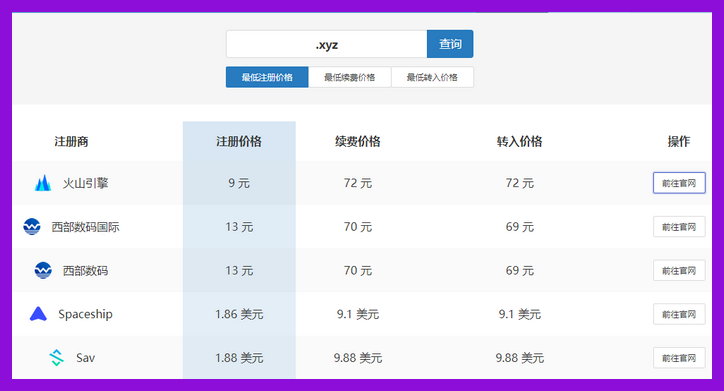Screen dimensions: 724x391
Task: Click 西部数码国际's 13 元 registration price
Action: (239, 227)
